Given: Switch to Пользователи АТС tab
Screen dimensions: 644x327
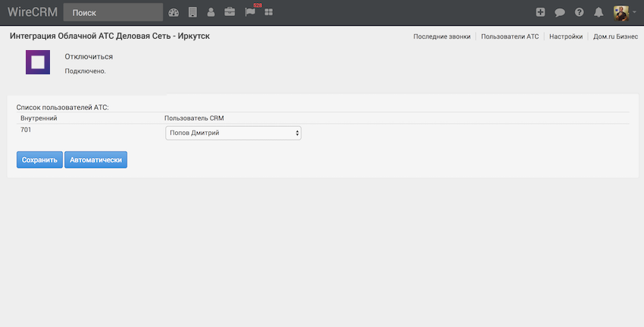Looking at the screenshot, I should [x=510, y=36].
